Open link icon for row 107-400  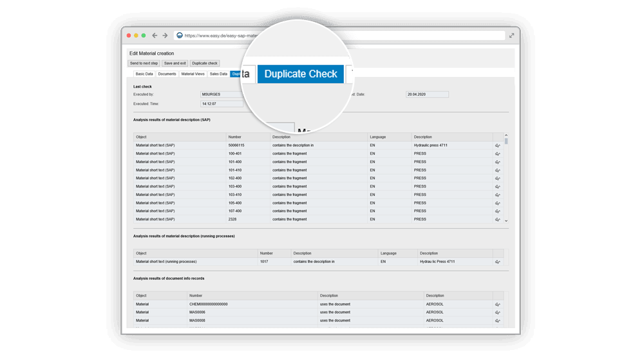(497, 211)
